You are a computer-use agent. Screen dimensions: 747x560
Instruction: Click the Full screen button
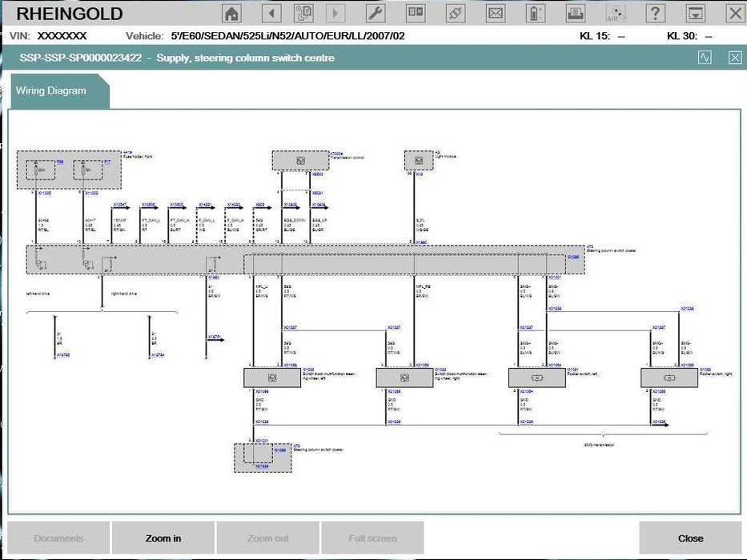[x=372, y=538]
